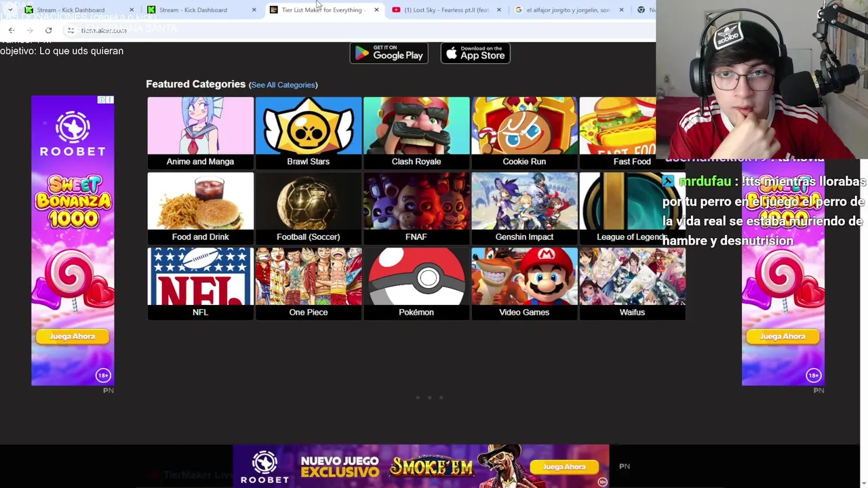Viewport: 868px width, 488px height.
Task: Click the mrdufau username in chat overlay
Action: click(705, 182)
